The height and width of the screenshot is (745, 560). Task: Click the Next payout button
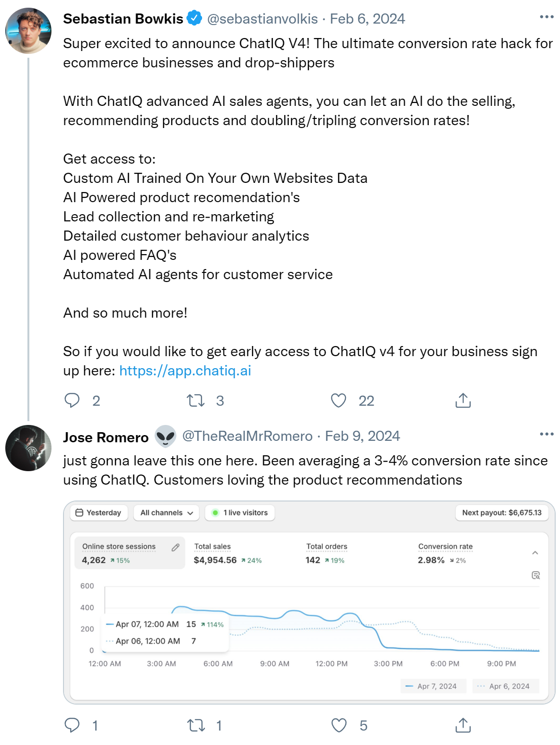[x=502, y=513]
